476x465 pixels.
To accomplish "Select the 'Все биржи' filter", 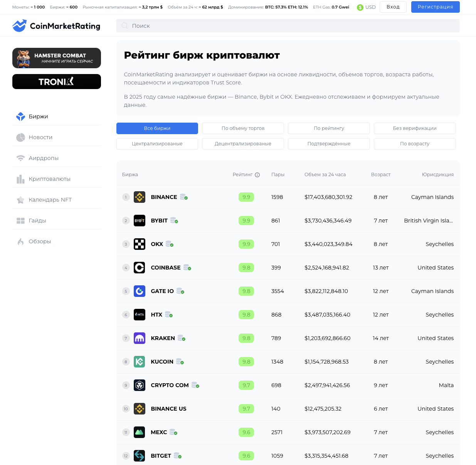I will coord(157,128).
